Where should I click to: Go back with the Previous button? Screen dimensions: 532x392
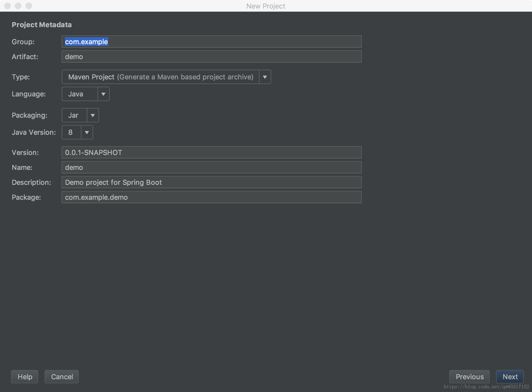click(469, 377)
